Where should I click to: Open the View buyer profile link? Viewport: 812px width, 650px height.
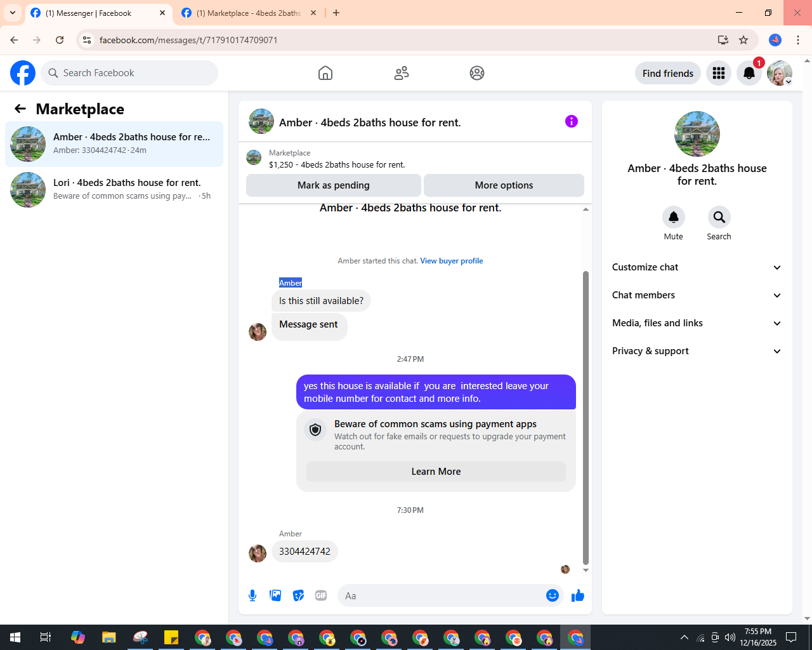point(452,261)
